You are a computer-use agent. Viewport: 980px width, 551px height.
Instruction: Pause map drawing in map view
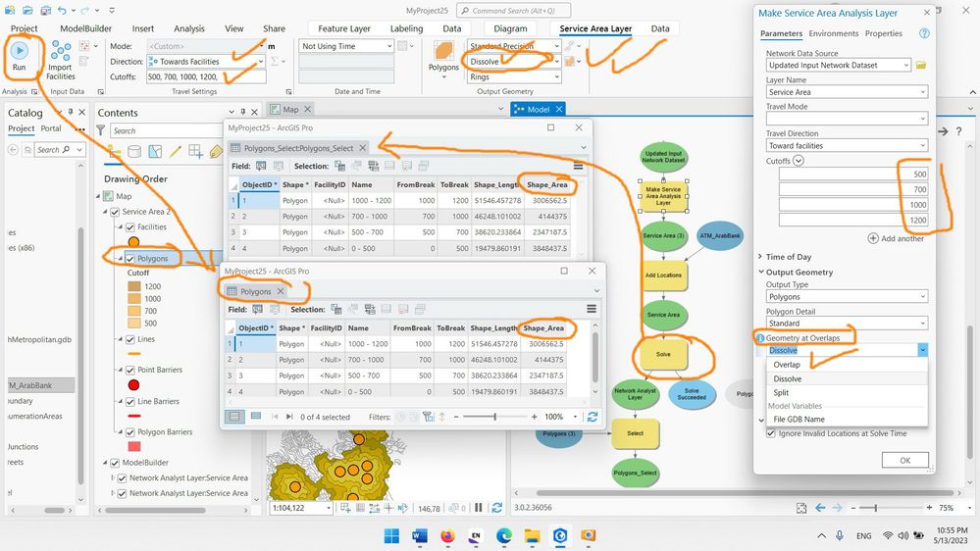tap(478, 508)
